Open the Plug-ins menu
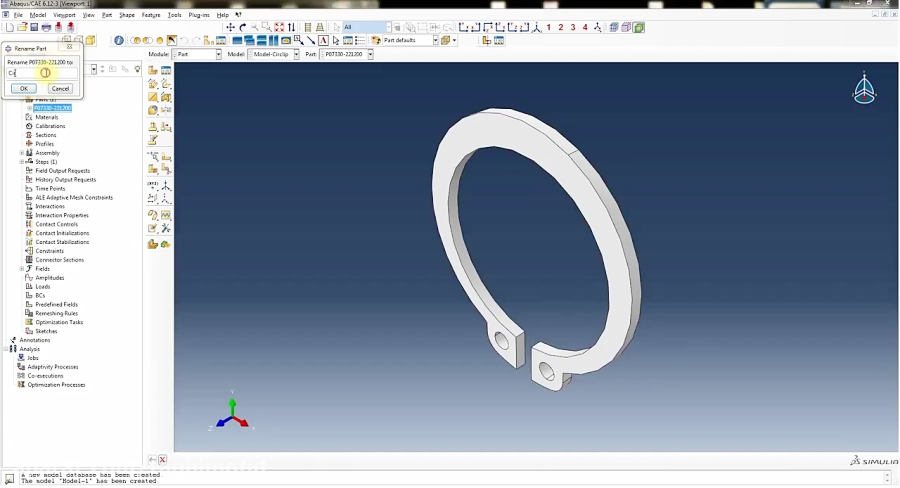Screen dimensions: 900x488 199,15
